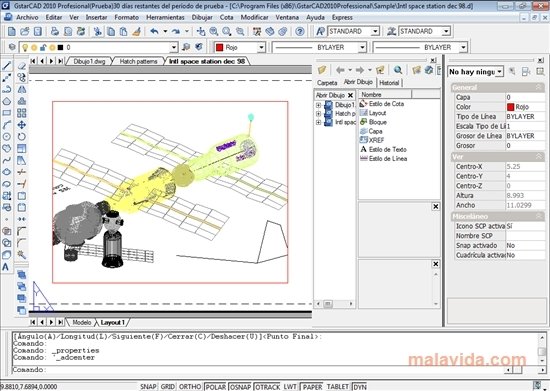Open the Herramientas menu
The height and width of the screenshot is (391, 550).
[165, 17]
